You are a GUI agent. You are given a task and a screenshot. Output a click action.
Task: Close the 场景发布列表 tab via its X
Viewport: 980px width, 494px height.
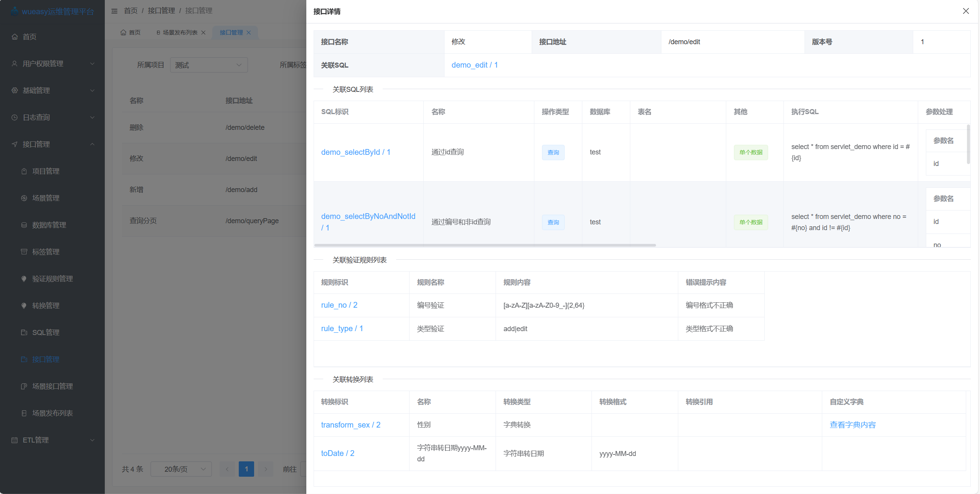[203, 33]
